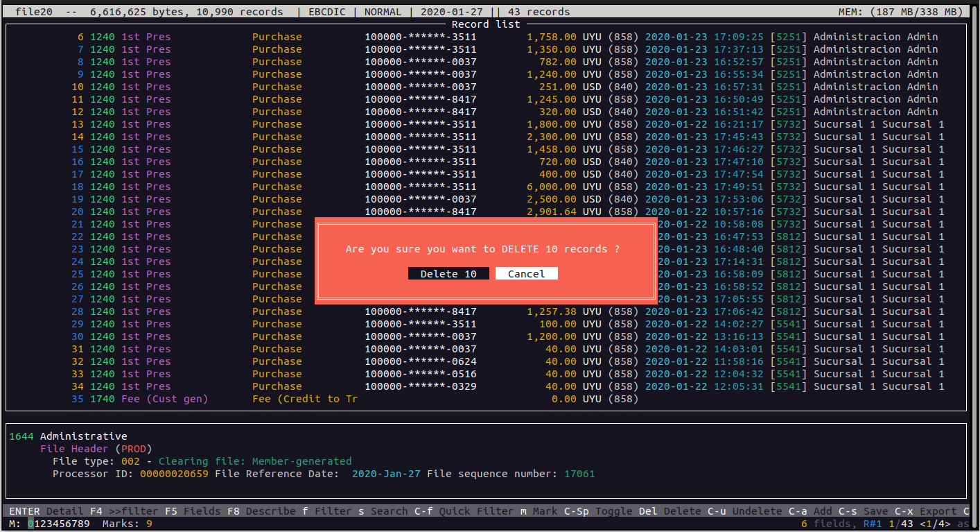Viewport: 980px width, 532px height.
Task: Click Add in the bottom shortcut bar
Action: (823, 511)
